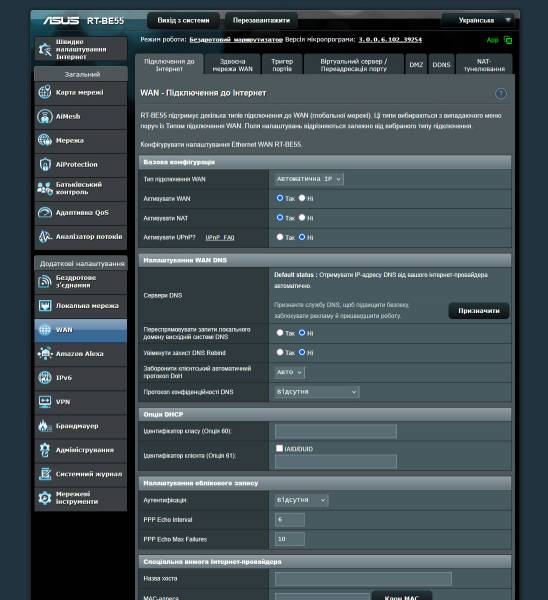Image resolution: width=548 pixels, height=600 pixels.
Task: Open the NAT-тунелювання tab
Action: pos(484,65)
